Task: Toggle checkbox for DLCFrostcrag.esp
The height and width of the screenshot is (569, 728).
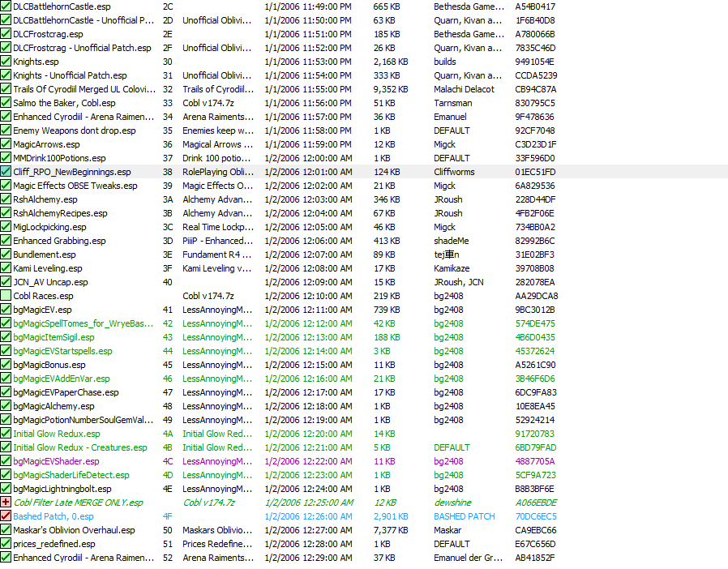Action: click(x=6, y=34)
